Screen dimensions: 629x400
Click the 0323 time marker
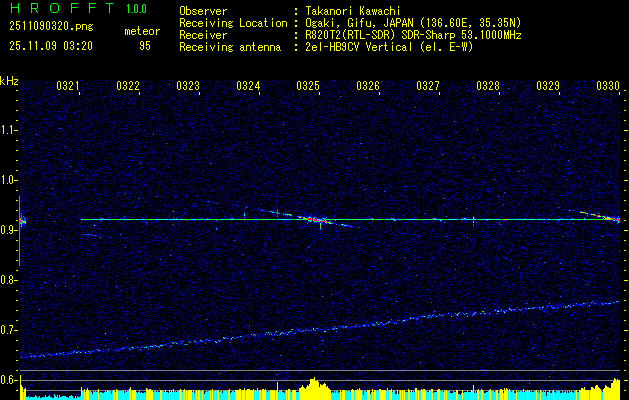188,87
